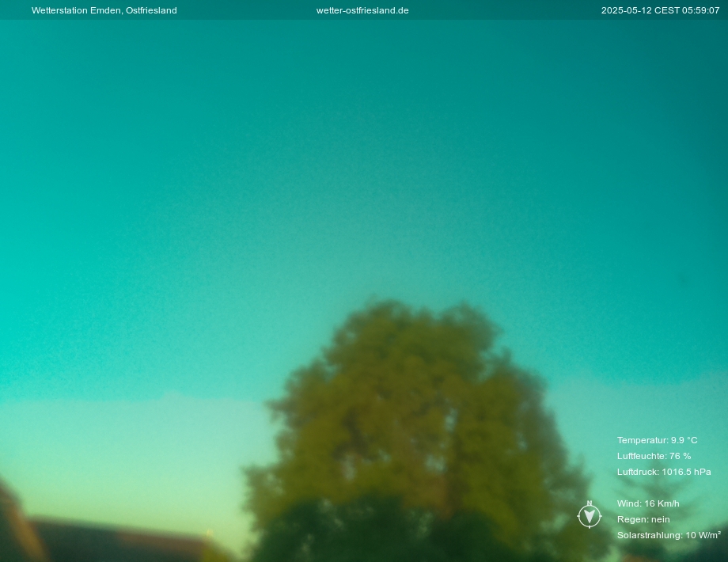The image size is (728, 562).
Task: Select the 'Regen: nein' reading
Action: click(643, 519)
